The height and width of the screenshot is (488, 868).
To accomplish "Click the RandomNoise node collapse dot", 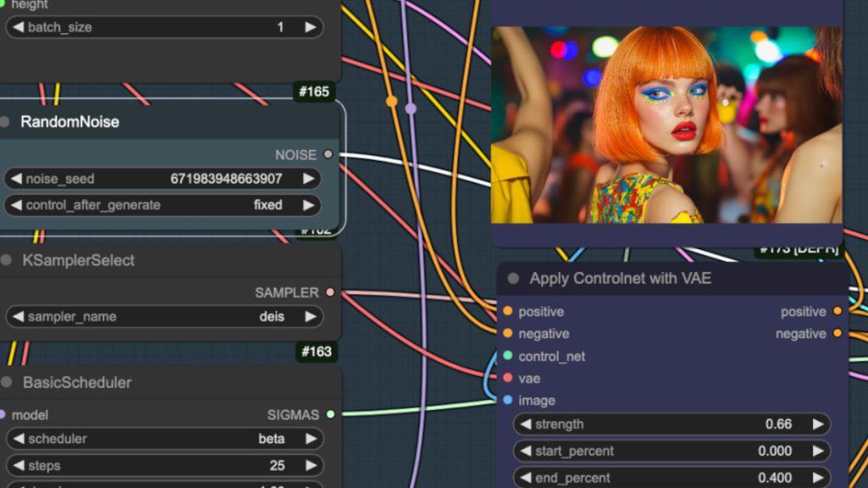I will coord(5,122).
